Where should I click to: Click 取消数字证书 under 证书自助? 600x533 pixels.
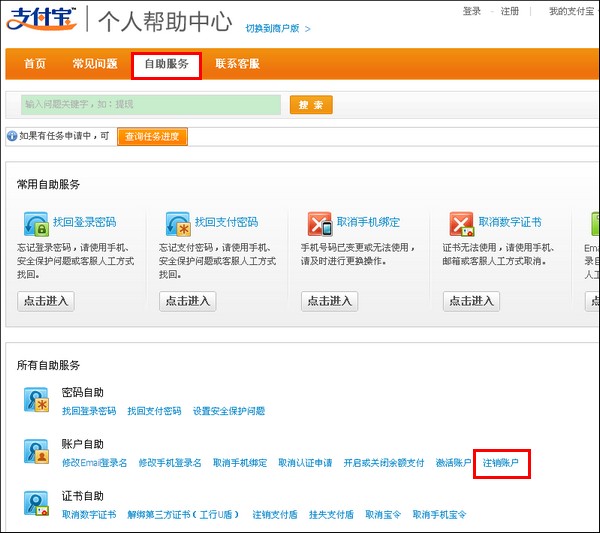(x=89, y=515)
